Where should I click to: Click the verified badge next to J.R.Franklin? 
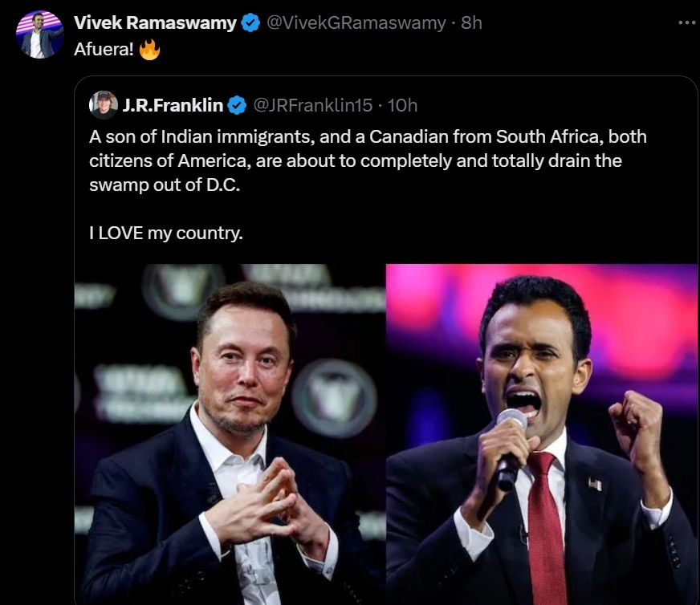(x=237, y=105)
